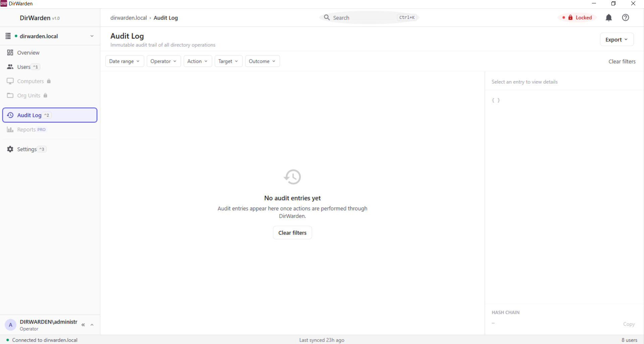The image size is (644, 344).
Task: Click the empty JSON braces in details panel
Action: (496, 100)
